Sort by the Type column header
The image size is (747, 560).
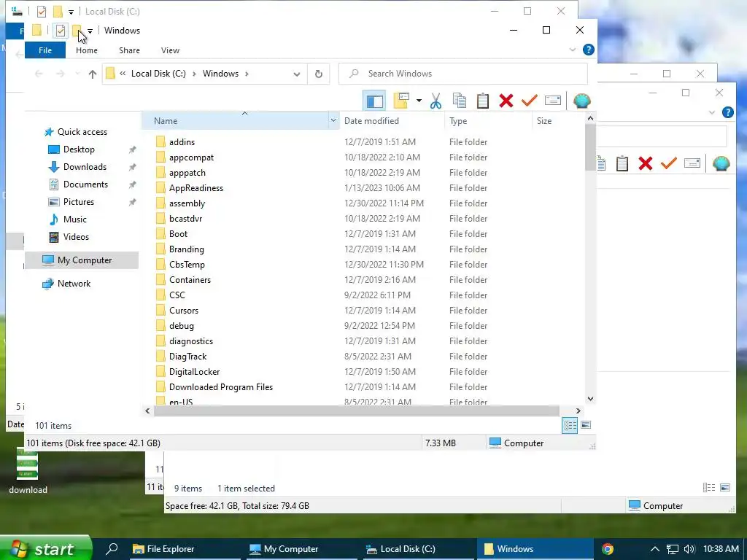458,121
